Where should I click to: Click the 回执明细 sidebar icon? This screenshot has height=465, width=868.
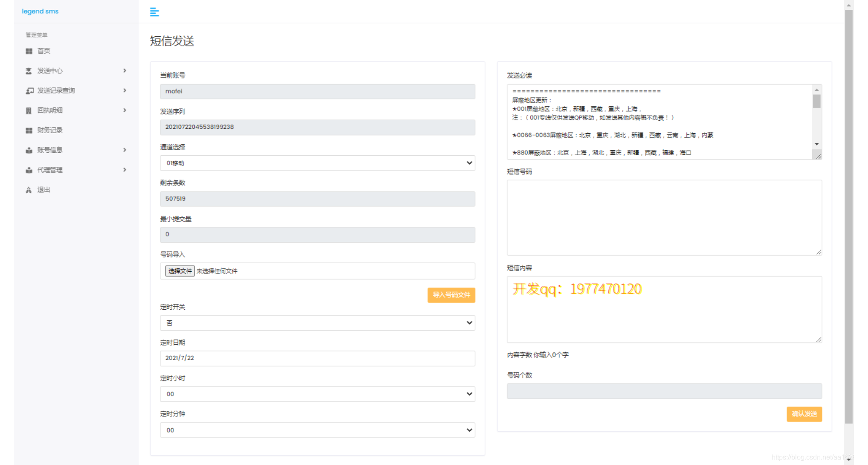tap(29, 110)
